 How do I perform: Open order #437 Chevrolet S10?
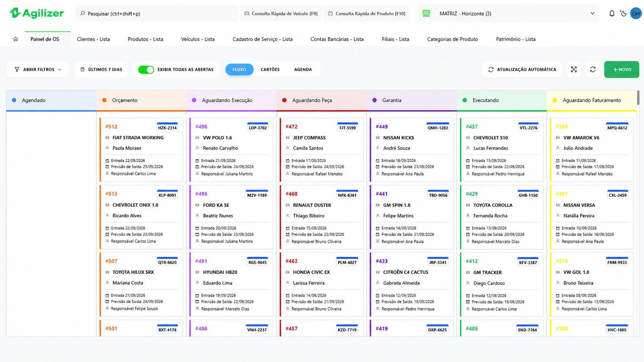pyautogui.click(x=502, y=150)
